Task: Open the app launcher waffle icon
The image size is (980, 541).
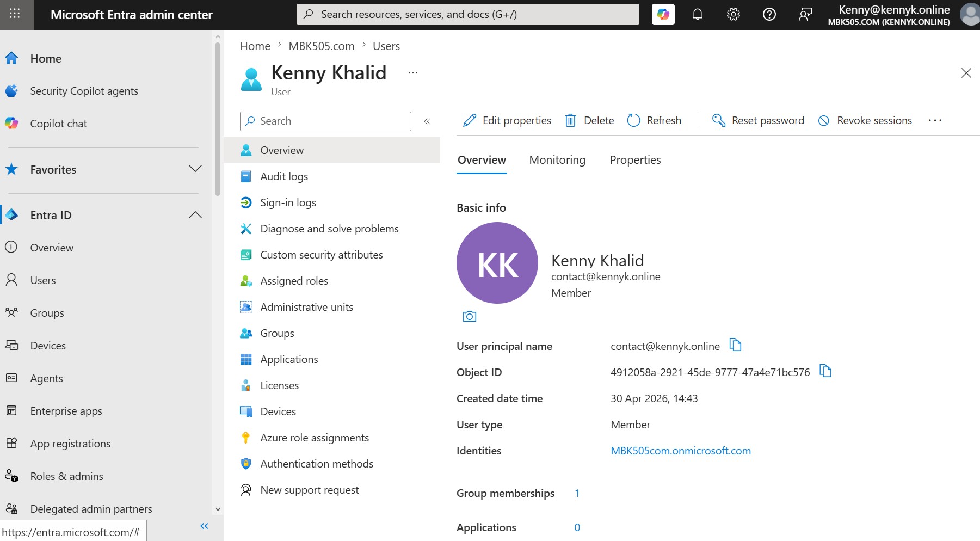Action: tap(15, 14)
